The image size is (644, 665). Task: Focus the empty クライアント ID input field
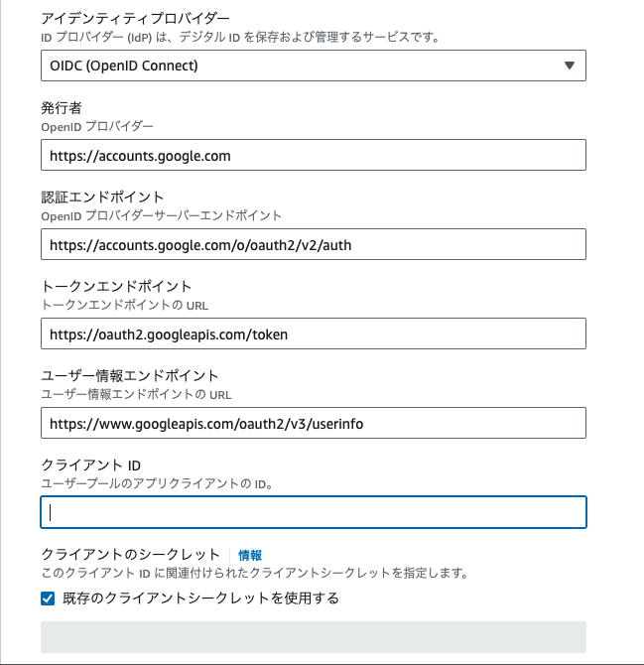[x=314, y=512]
